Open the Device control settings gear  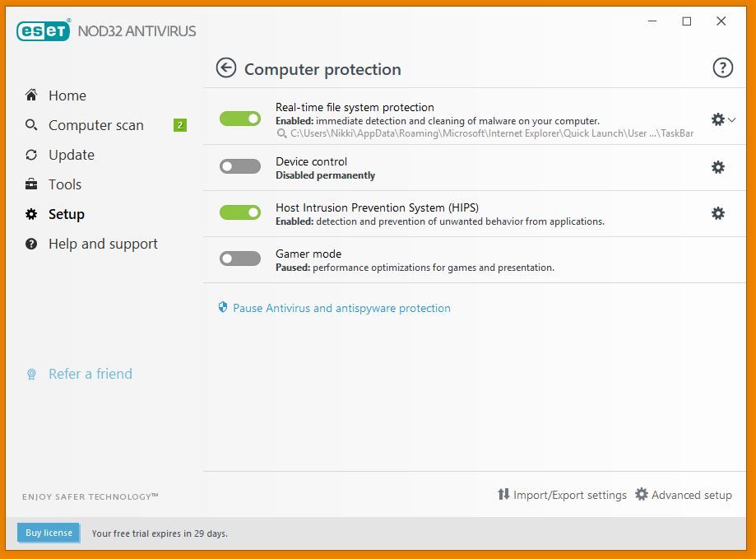coord(717,166)
